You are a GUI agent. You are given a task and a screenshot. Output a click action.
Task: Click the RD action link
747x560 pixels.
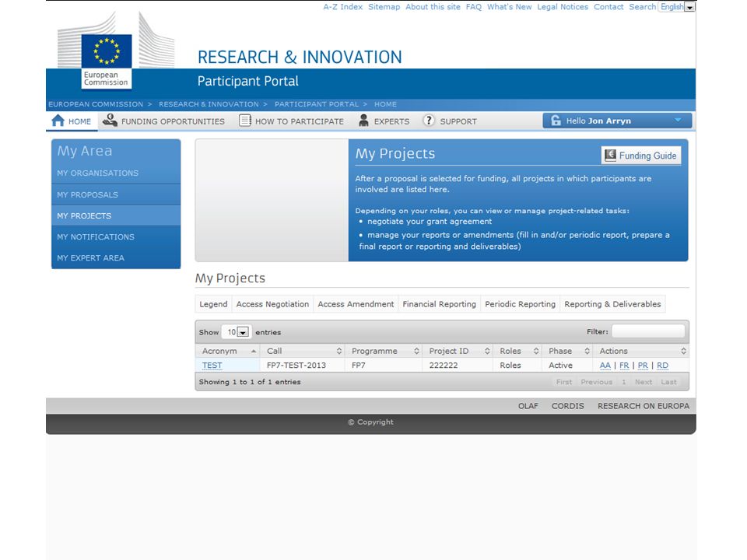663,366
